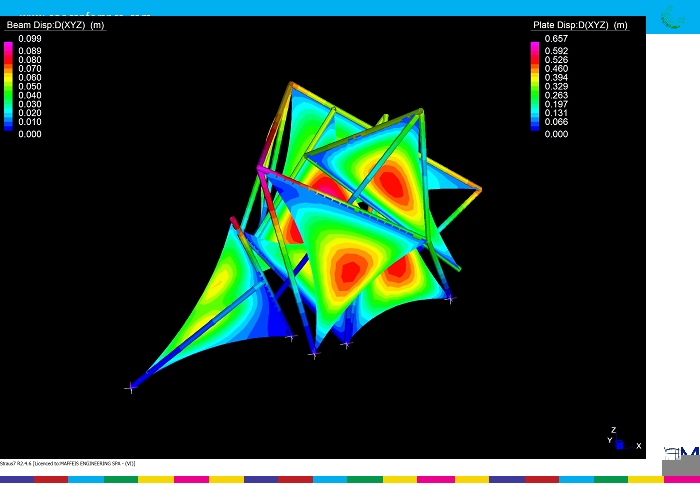Image resolution: width=700 pixels, height=485 pixels.
Task: Click the 0.000 minimum plate legend value
Action: pyautogui.click(x=556, y=133)
